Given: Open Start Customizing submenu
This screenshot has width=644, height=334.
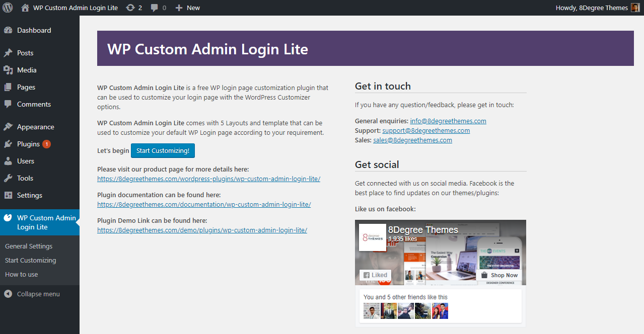Looking at the screenshot, I should tap(31, 260).
